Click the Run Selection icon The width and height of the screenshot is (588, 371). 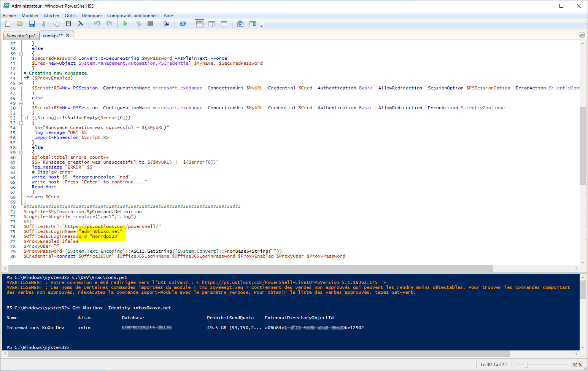click(x=138, y=24)
